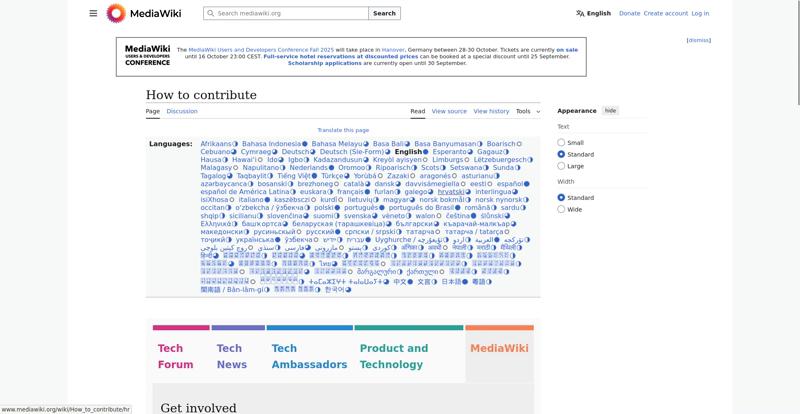Click the Search button
Screen dimensions: 800x414
click(x=384, y=13)
